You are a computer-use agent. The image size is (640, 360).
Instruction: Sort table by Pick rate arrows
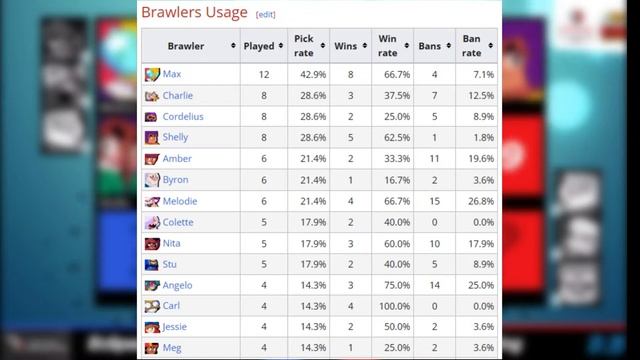[323, 46]
